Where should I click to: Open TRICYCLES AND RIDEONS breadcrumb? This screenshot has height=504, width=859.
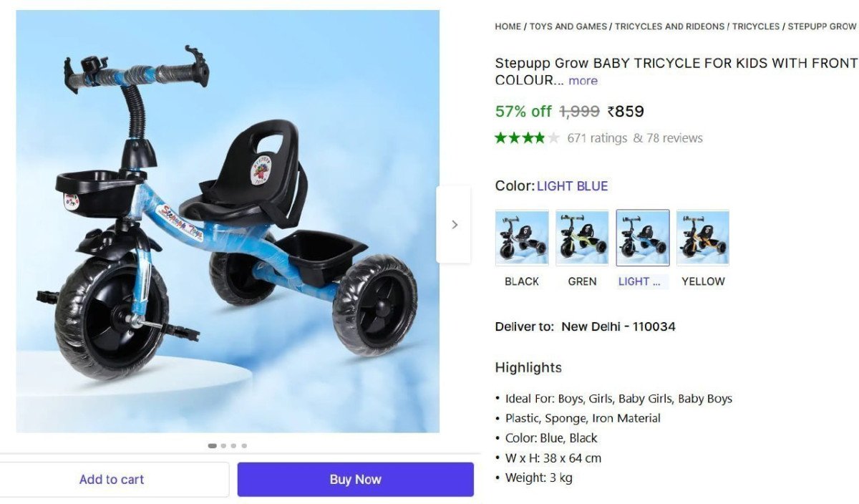coord(669,26)
